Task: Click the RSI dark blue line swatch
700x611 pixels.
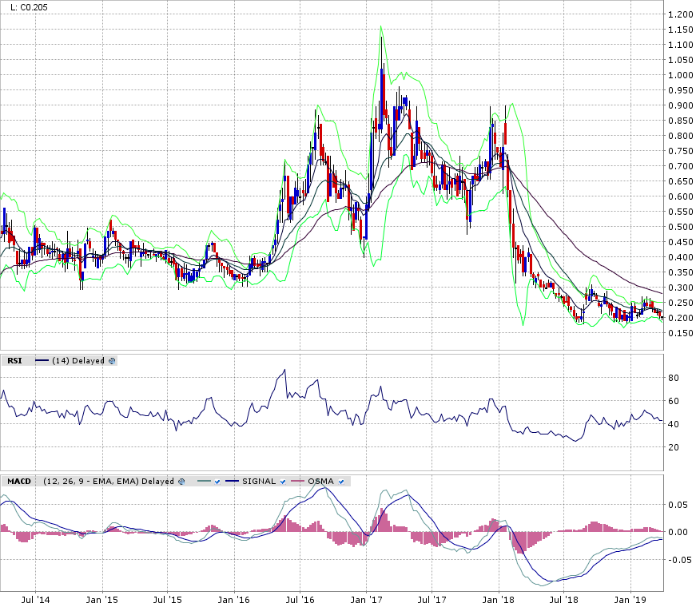Action: click(x=42, y=361)
